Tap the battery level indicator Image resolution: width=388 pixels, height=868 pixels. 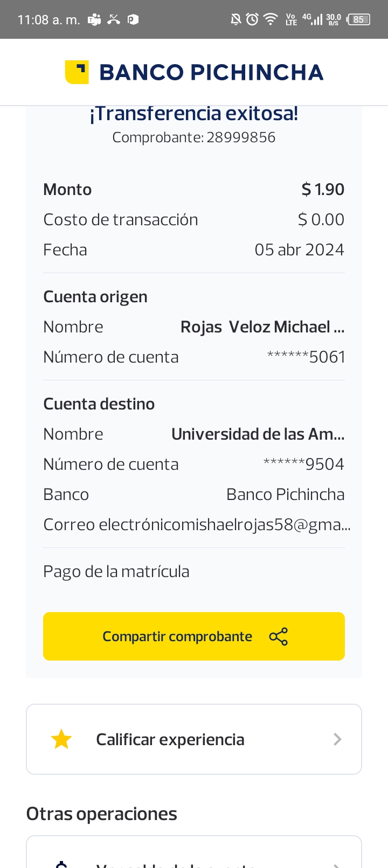[359, 20]
